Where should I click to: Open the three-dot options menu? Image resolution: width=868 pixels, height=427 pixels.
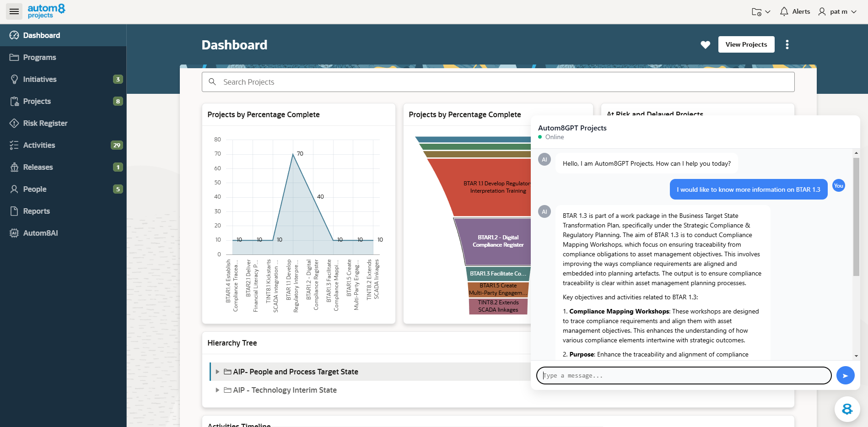point(787,44)
